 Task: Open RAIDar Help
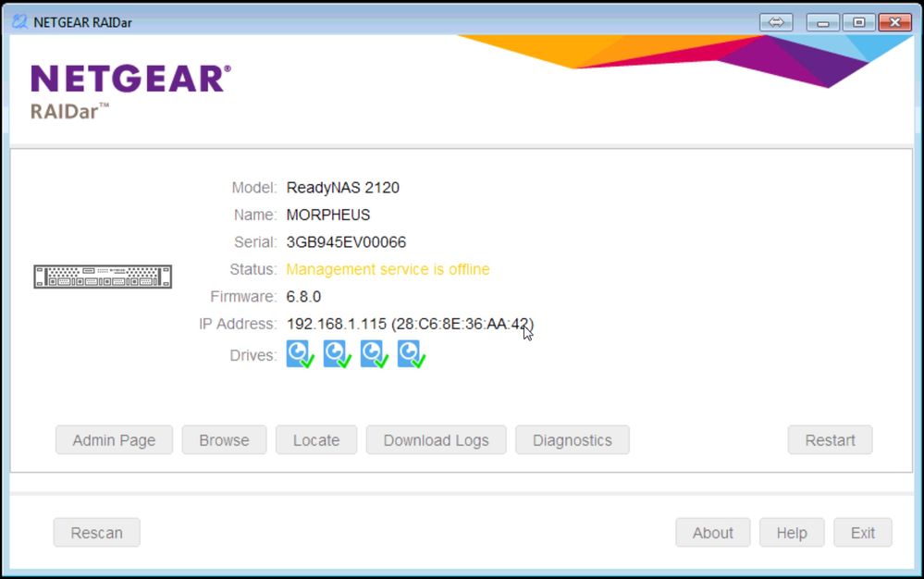[792, 533]
